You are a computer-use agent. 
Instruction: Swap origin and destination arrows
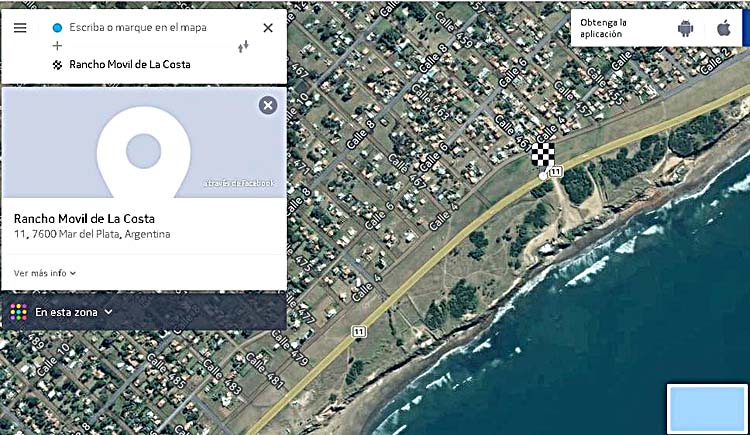coord(243,46)
